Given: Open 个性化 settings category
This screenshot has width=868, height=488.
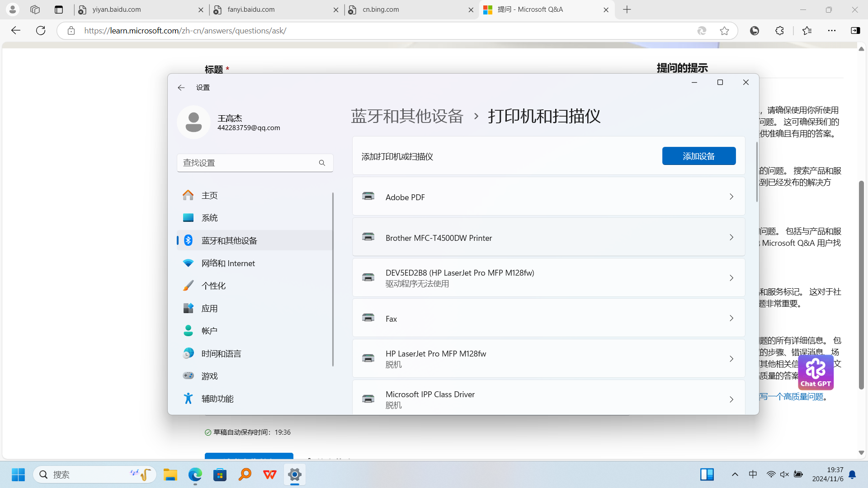Looking at the screenshot, I should [255, 286].
